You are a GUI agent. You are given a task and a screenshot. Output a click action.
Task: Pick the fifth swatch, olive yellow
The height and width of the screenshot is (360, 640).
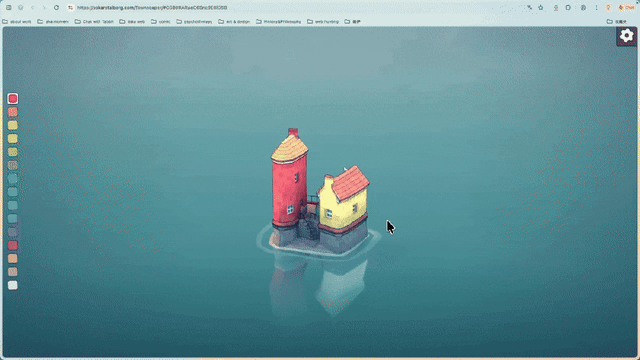point(13,152)
